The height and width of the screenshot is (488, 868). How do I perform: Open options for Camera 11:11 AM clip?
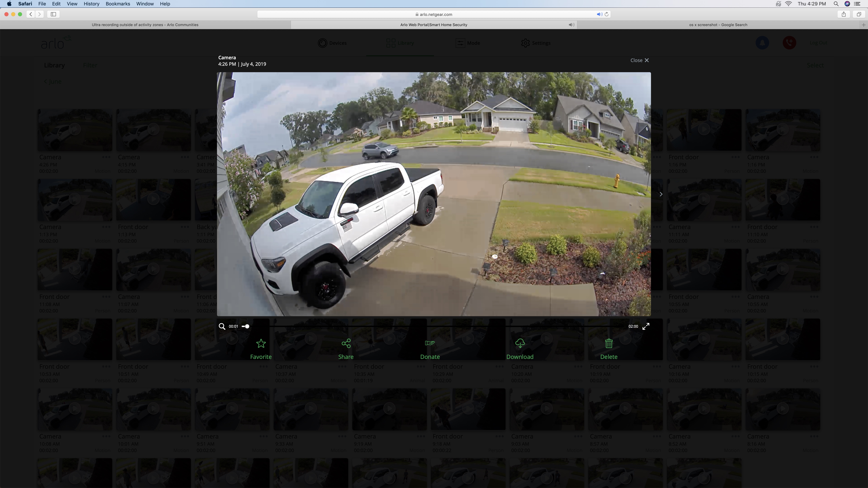(735, 227)
